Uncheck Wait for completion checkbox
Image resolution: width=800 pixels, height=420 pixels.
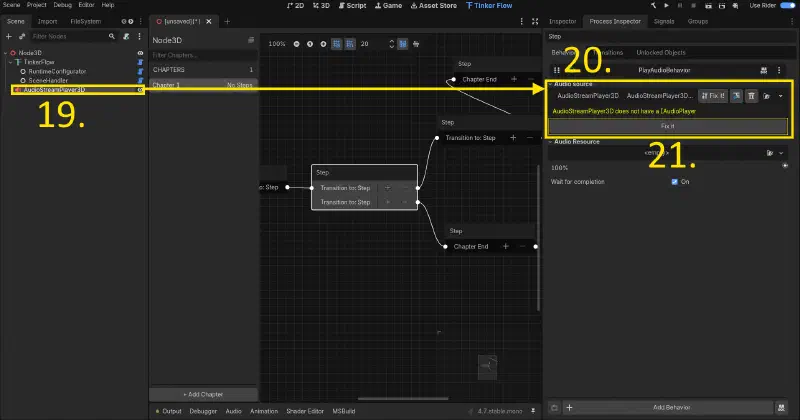[674, 182]
